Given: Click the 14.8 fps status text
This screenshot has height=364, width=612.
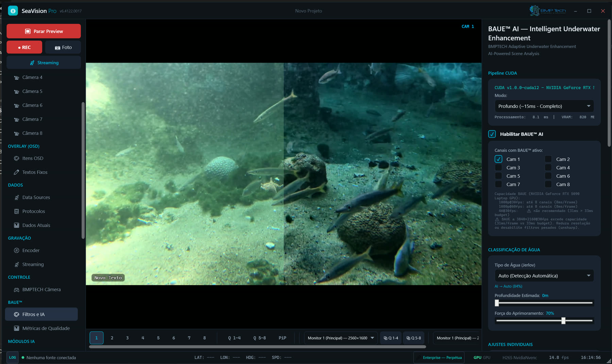Looking at the screenshot, I should click(x=559, y=358).
